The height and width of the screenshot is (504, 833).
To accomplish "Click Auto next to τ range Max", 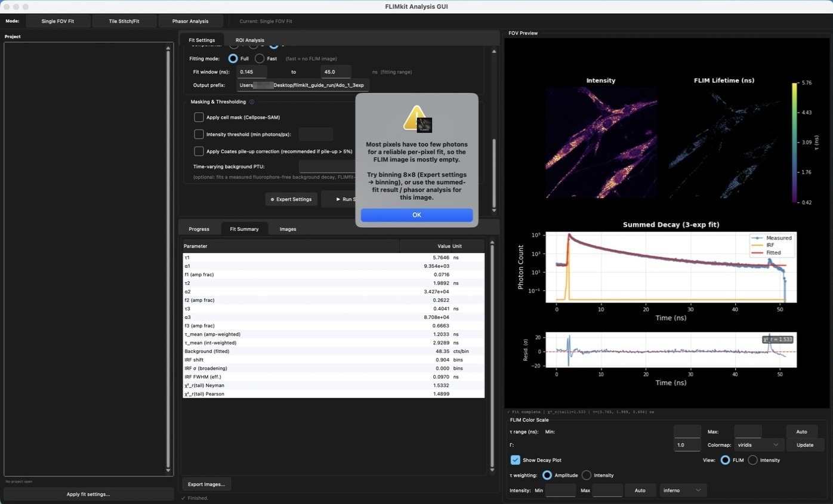I will click(x=801, y=432).
